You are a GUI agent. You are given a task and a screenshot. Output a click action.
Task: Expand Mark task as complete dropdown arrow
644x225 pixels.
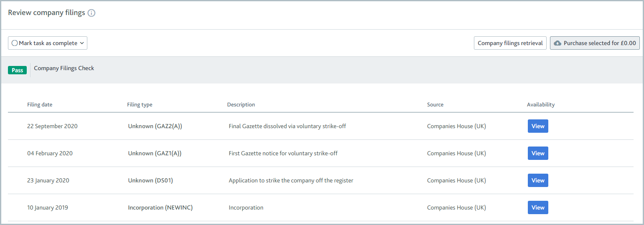[82, 43]
